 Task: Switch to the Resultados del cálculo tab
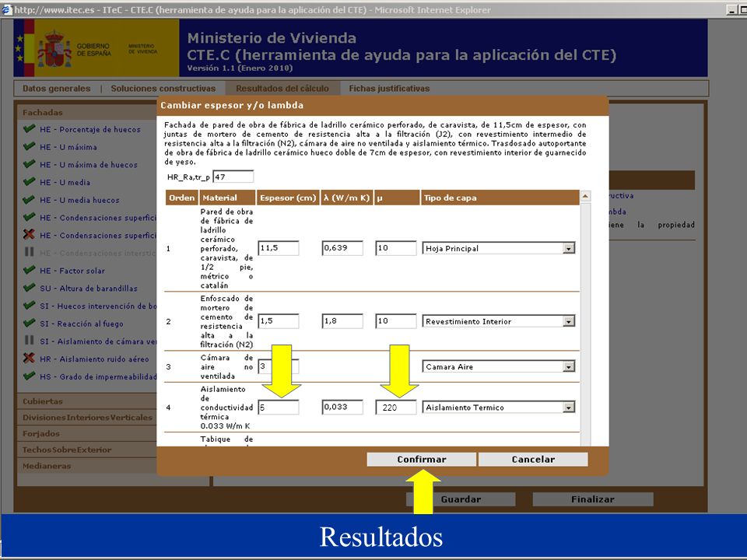coord(282,88)
